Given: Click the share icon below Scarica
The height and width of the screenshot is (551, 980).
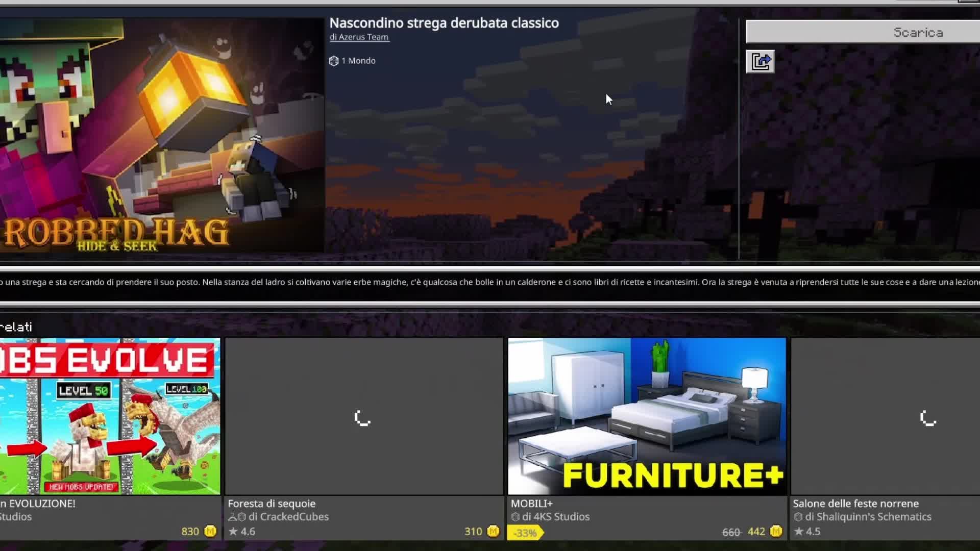Looking at the screenshot, I should click(760, 62).
